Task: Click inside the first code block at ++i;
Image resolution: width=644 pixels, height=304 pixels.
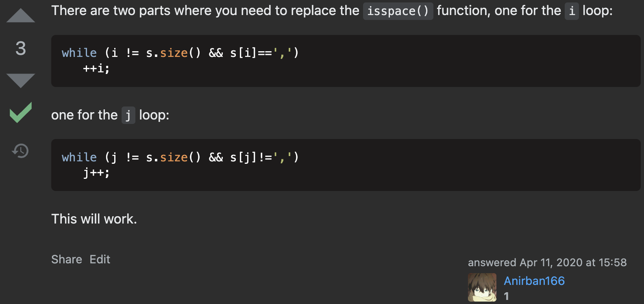Action: pos(96,68)
